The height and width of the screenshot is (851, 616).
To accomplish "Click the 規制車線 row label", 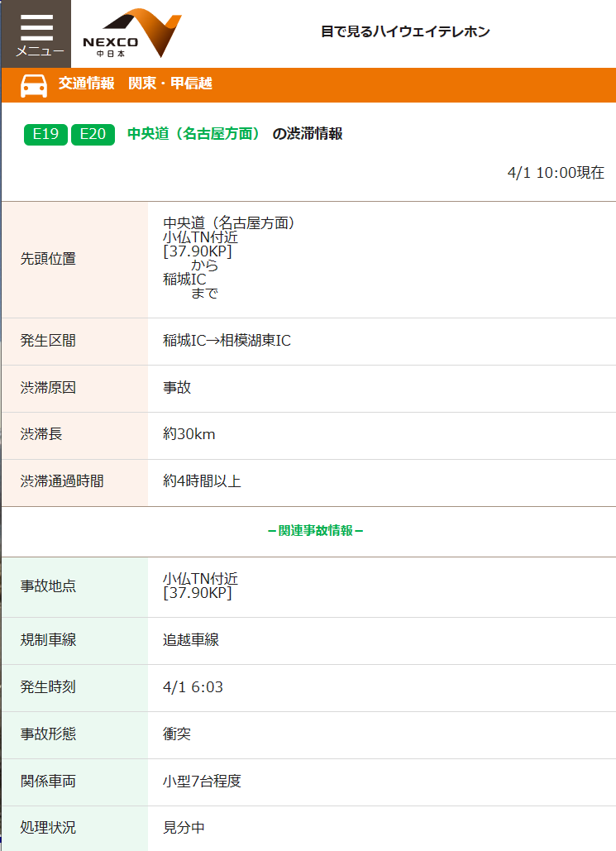I will (x=48, y=640).
